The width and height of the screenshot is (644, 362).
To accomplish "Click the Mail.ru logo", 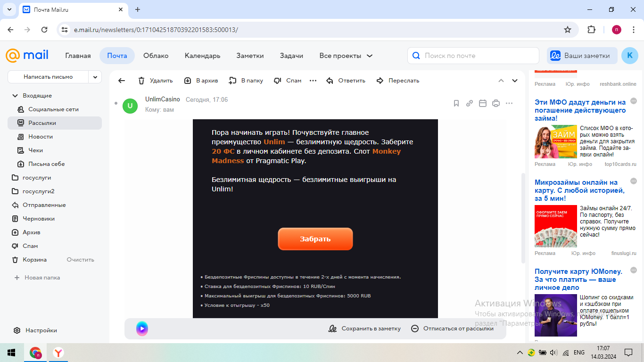I will (x=27, y=56).
